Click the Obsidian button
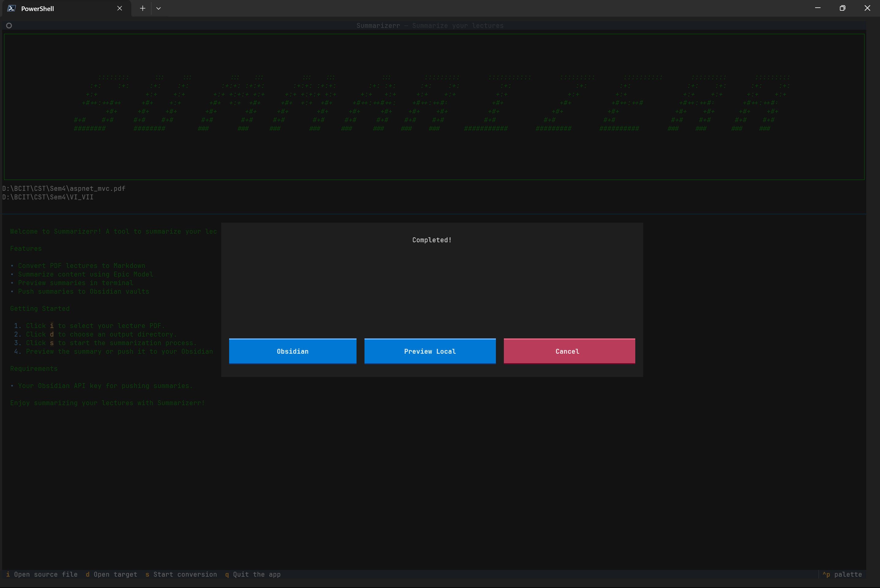Screen dimensions: 880x588 pyautogui.click(x=293, y=351)
